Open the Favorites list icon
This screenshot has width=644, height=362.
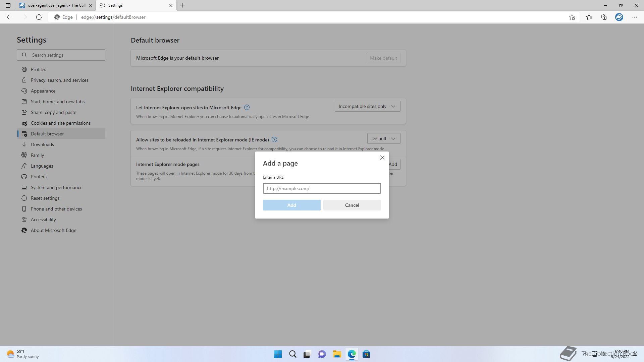[x=589, y=17]
